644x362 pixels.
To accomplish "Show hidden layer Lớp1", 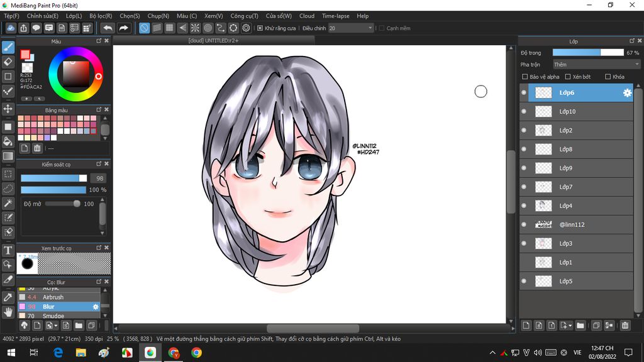I will point(524,263).
